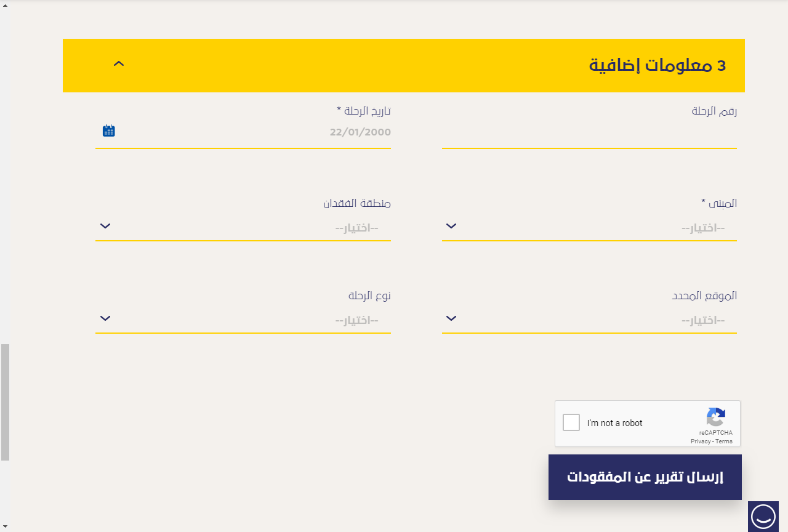Image resolution: width=788 pixels, height=532 pixels.
Task: Open the smiley chat widget icon
Action: click(763, 516)
